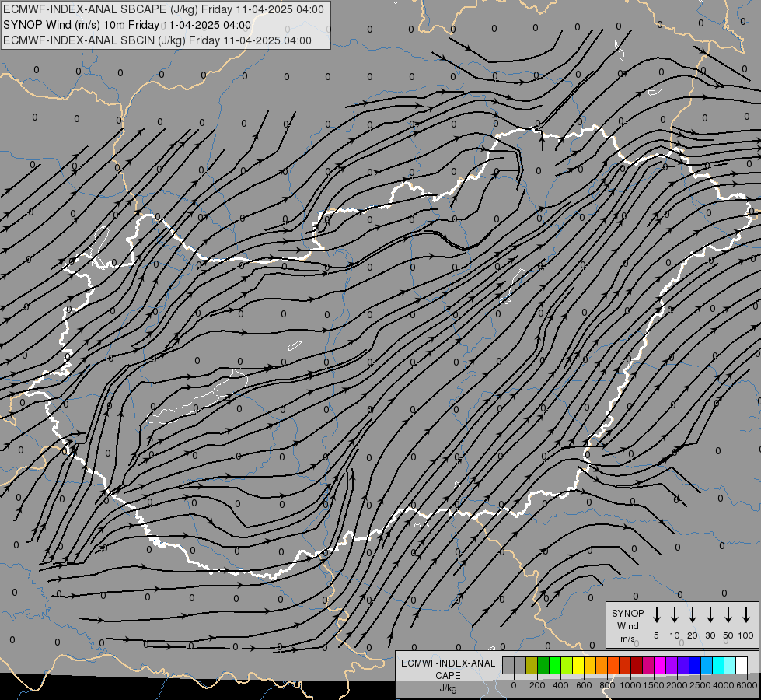Select the dark green CAPE legend swatch

(543, 665)
